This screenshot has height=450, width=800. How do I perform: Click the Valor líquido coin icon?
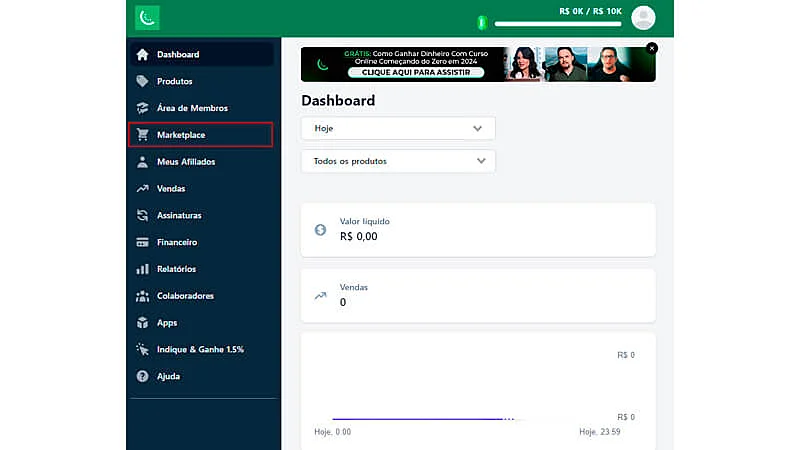pyautogui.click(x=320, y=230)
